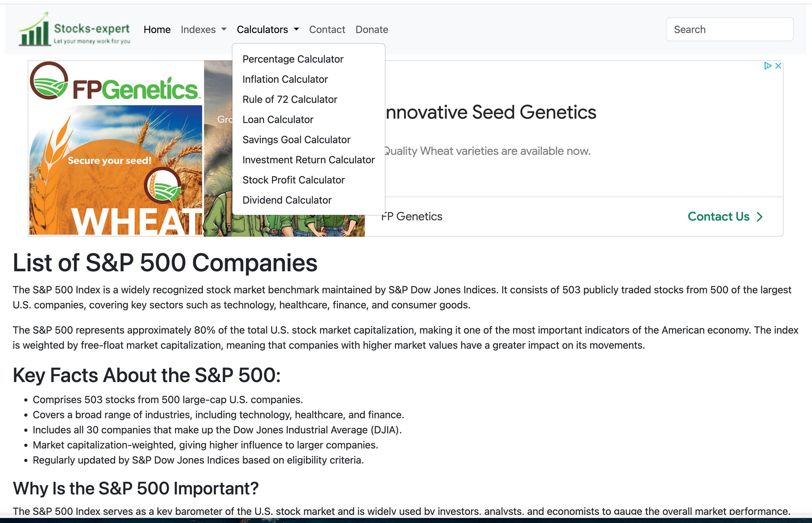Open Investment Return Calculator
This screenshot has width=812, height=523.
[308, 160]
